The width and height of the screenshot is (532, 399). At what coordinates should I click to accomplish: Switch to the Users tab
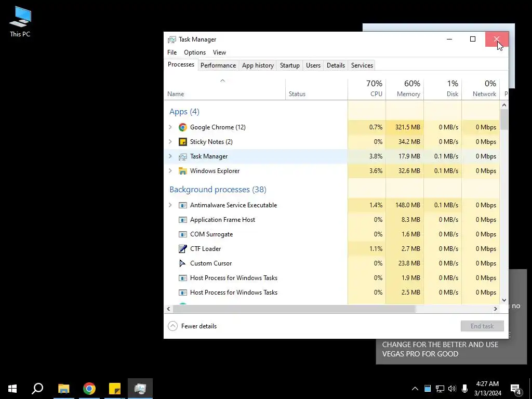click(x=313, y=65)
